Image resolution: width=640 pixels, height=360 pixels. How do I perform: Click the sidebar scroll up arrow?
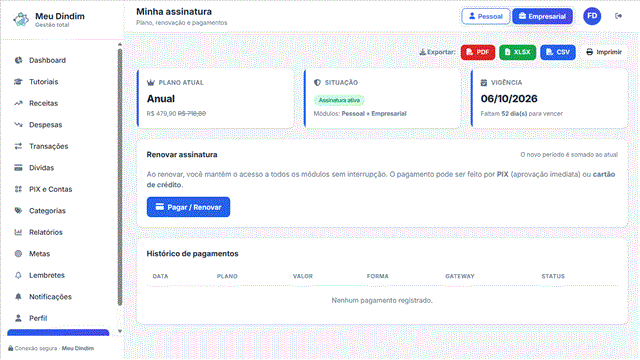click(x=120, y=44)
